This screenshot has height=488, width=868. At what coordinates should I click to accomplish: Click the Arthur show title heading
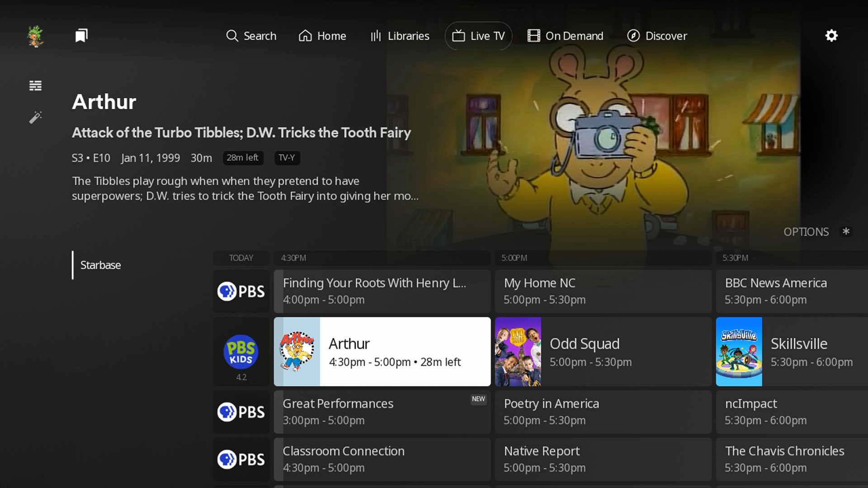[104, 102]
